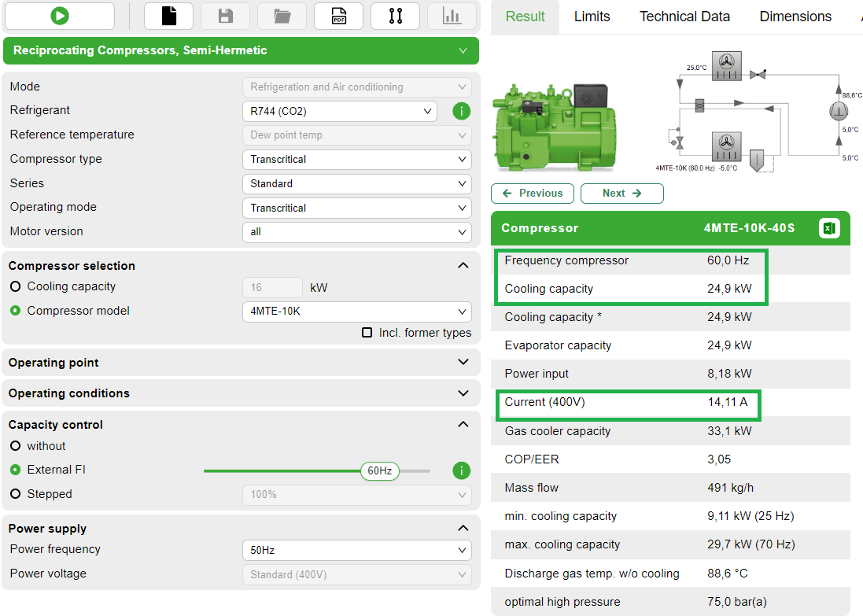863x616 pixels.
Task: Switch to the Limits tab
Action: [592, 16]
